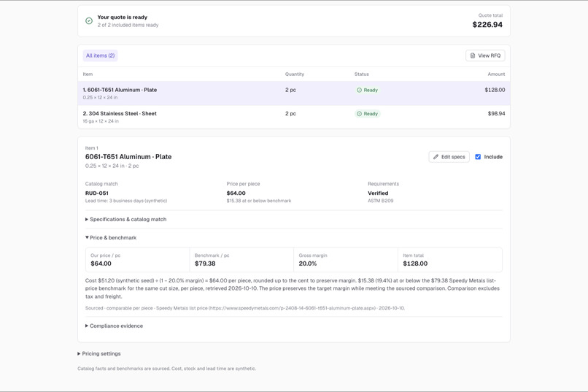Click the quote total $226.94

point(487,25)
